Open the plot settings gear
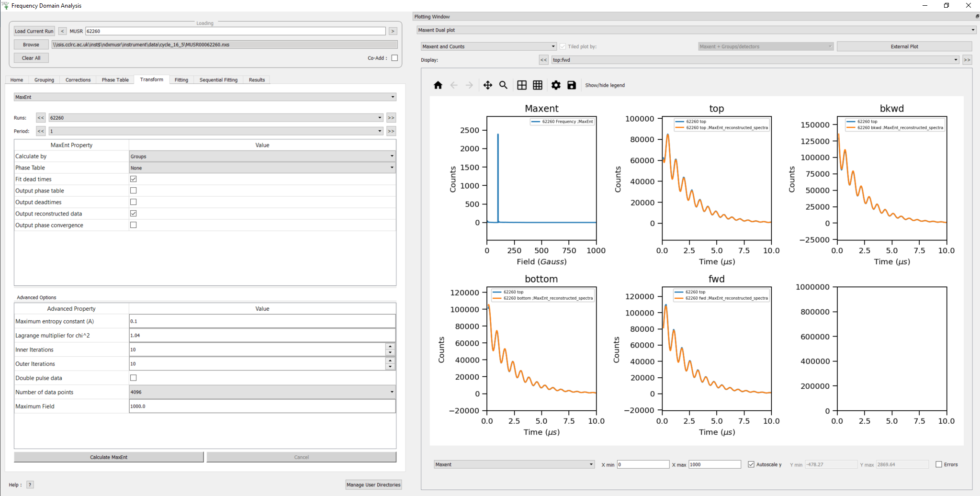980x496 pixels. pyautogui.click(x=555, y=85)
